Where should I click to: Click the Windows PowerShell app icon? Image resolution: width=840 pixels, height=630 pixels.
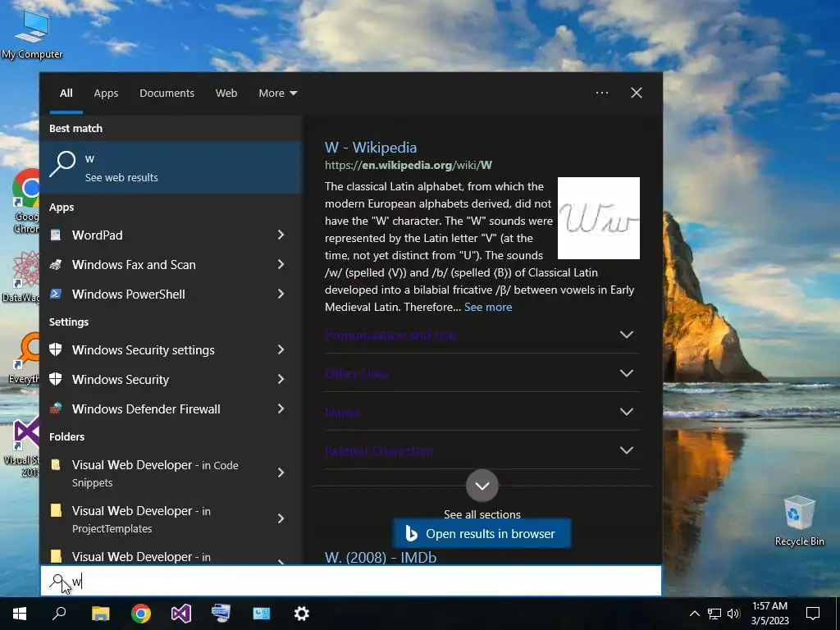click(x=56, y=294)
